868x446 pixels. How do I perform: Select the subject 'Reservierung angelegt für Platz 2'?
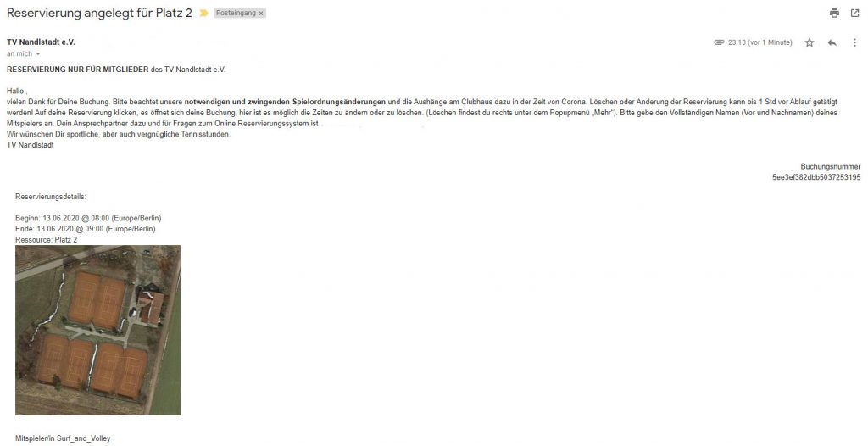[x=100, y=14]
